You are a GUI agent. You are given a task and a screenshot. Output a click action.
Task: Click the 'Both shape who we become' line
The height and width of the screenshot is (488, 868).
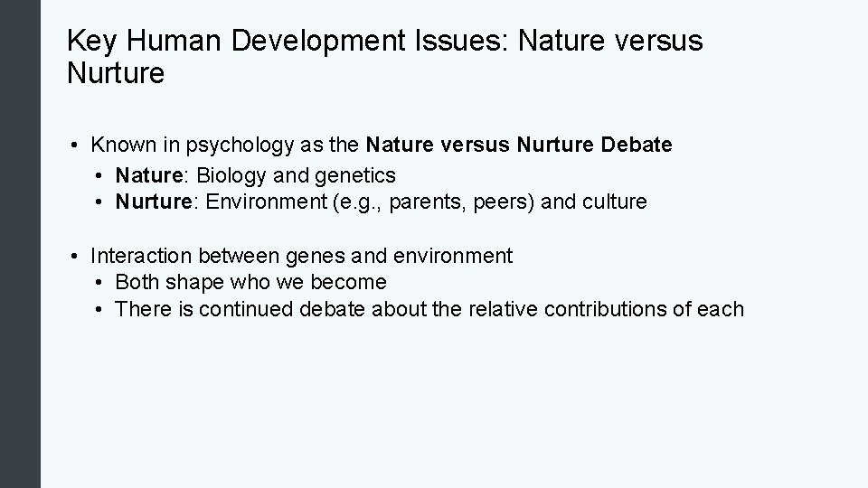250,282
